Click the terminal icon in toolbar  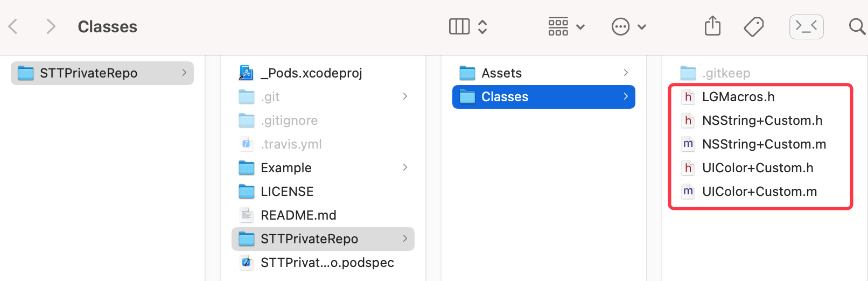(x=806, y=26)
